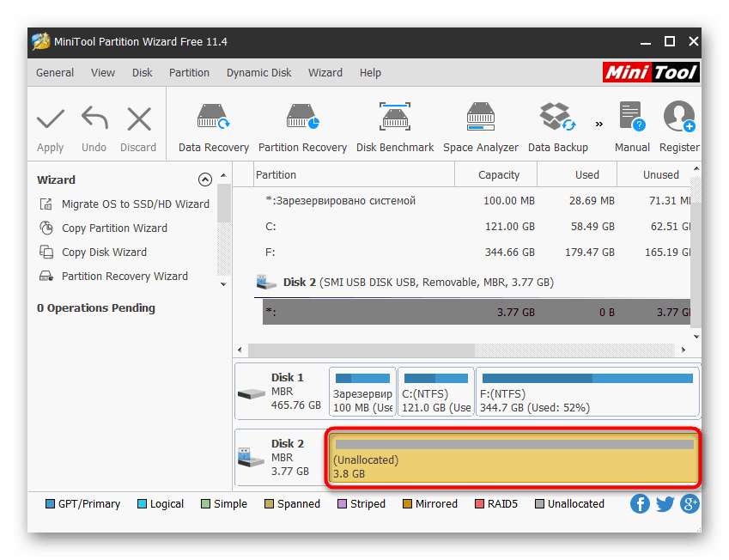Open the View menu

pyautogui.click(x=103, y=72)
